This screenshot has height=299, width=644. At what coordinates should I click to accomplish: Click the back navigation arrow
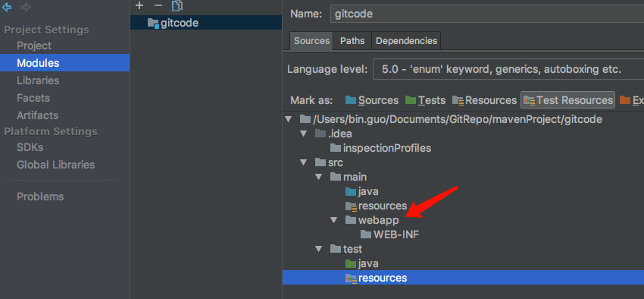tap(7, 7)
